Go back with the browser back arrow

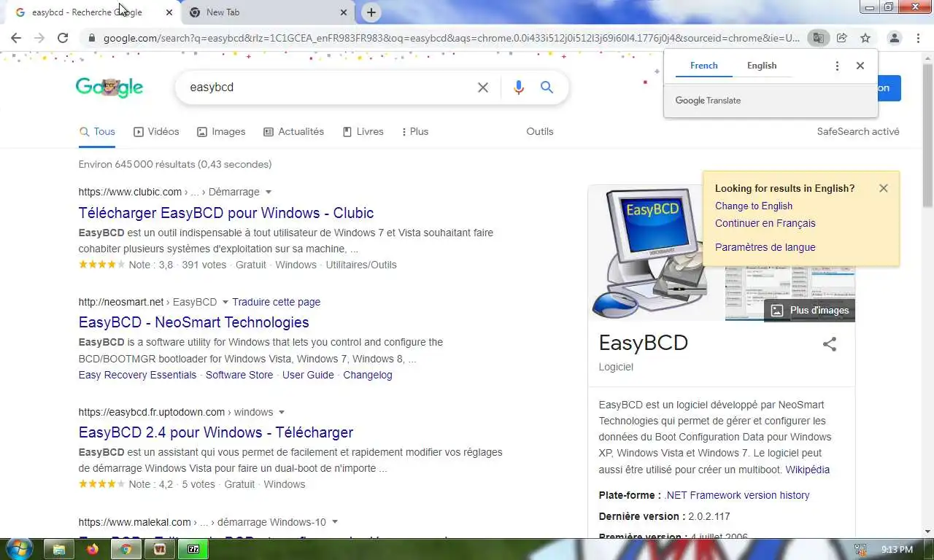coord(16,38)
